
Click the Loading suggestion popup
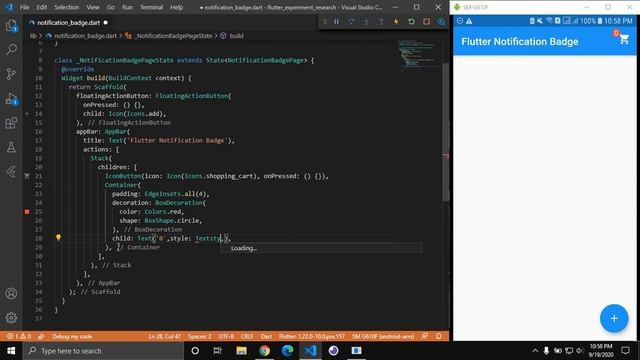321,248
